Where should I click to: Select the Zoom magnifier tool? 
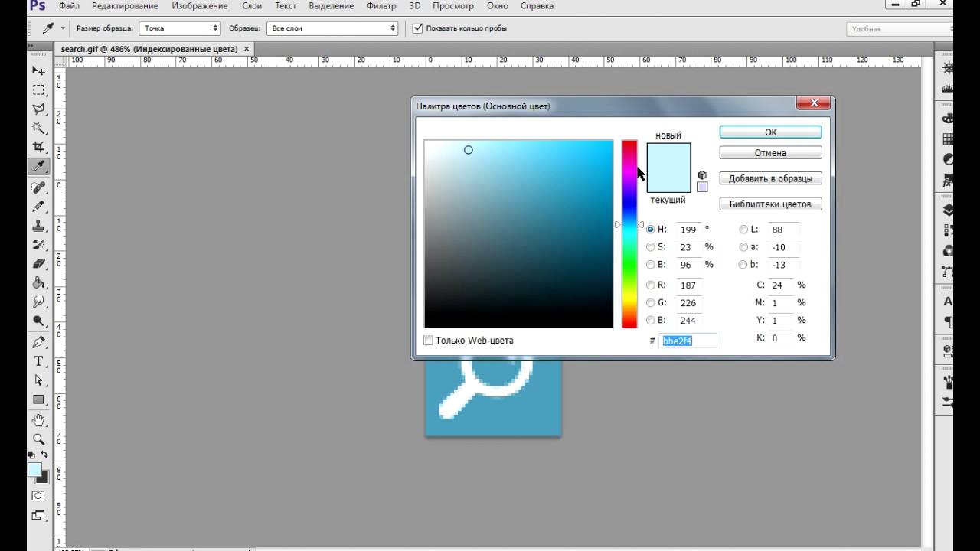[x=38, y=439]
